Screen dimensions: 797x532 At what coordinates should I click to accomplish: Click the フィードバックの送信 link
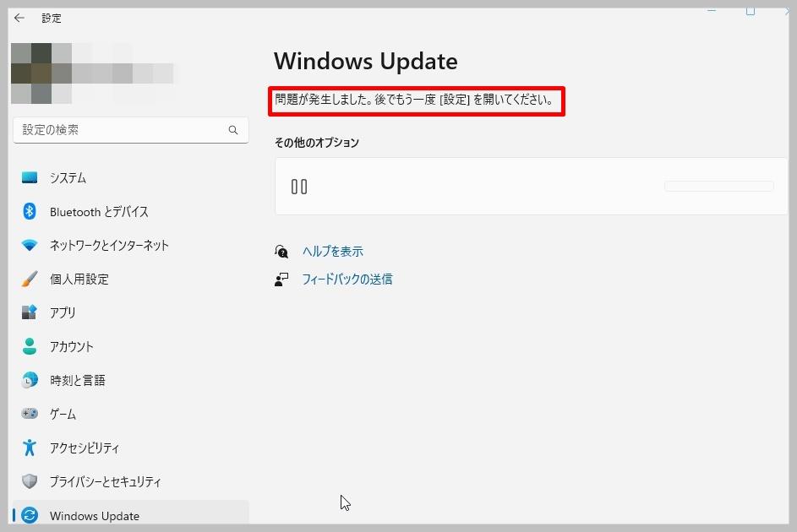click(347, 280)
